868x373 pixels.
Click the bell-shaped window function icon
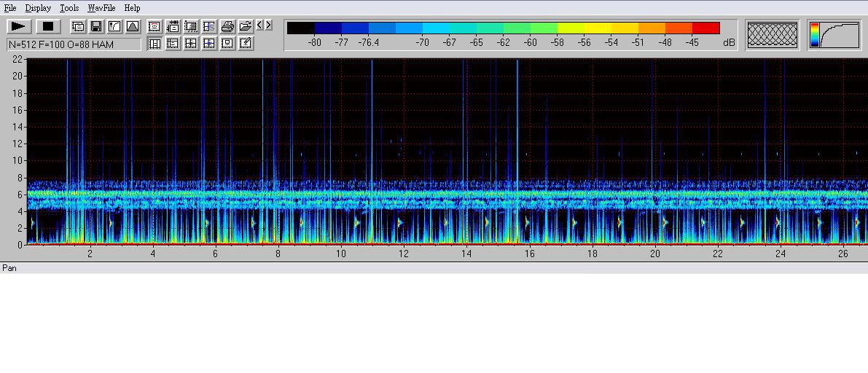[x=133, y=26]
